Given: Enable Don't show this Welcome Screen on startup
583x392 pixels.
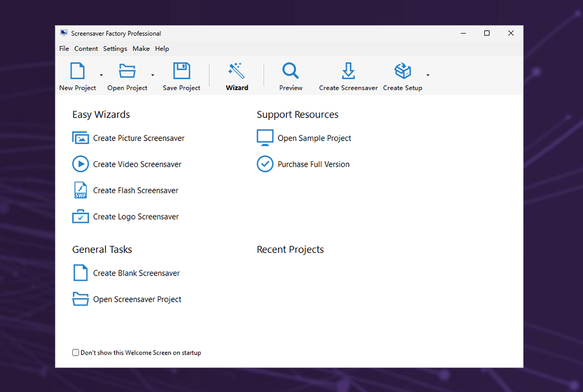Looking at the screenshot, I should coord(76,352).
